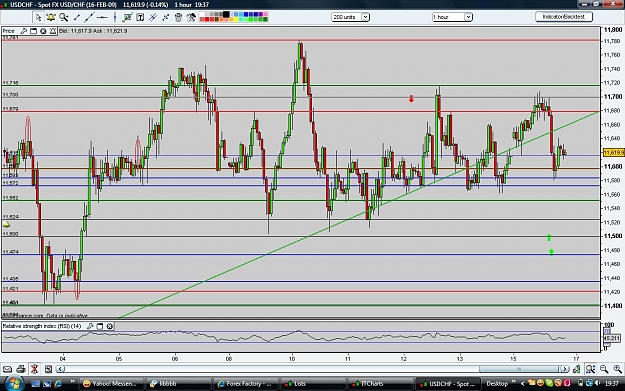Viewport: 625px width, 391px height.
Task: Open the Desktop toolbar in taskbar
Action: point(497,384)
